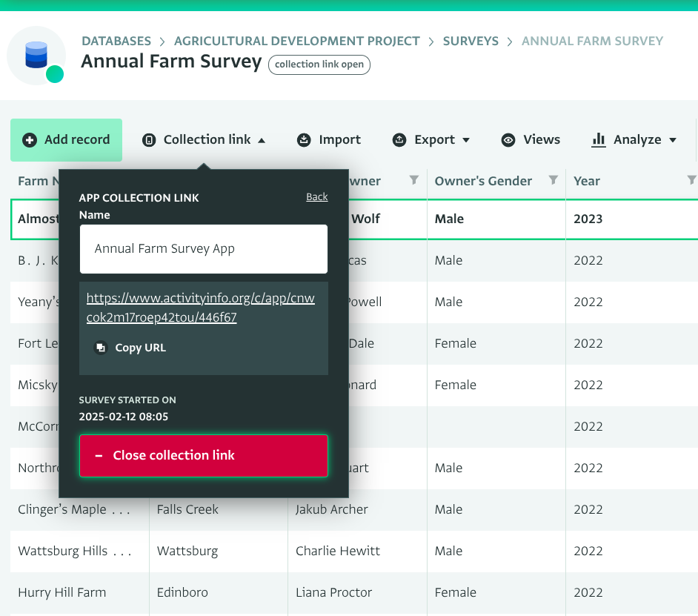
Task: Select the Liana Proctor cell
Action: coord(357,592)
